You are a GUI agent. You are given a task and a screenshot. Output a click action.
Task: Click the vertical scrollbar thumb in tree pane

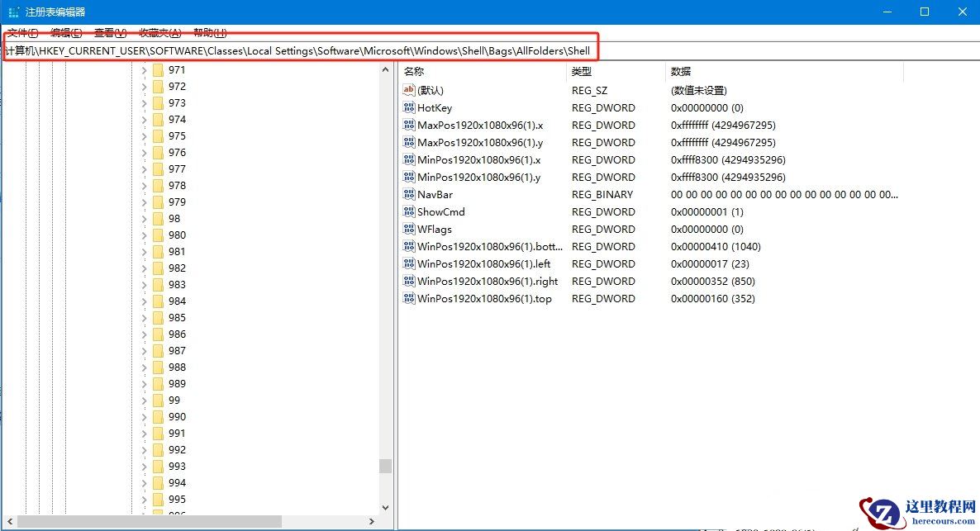click(x=384, y=466)
